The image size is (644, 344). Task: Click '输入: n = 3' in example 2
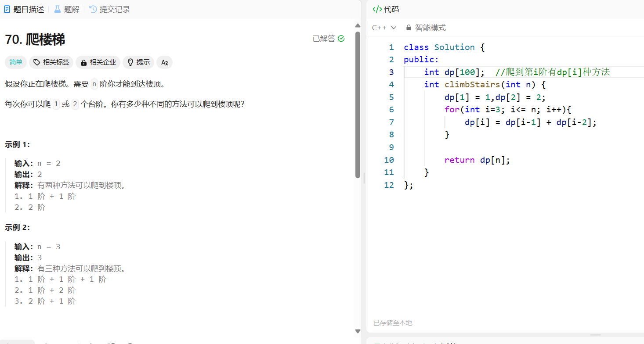coord(37,247)
